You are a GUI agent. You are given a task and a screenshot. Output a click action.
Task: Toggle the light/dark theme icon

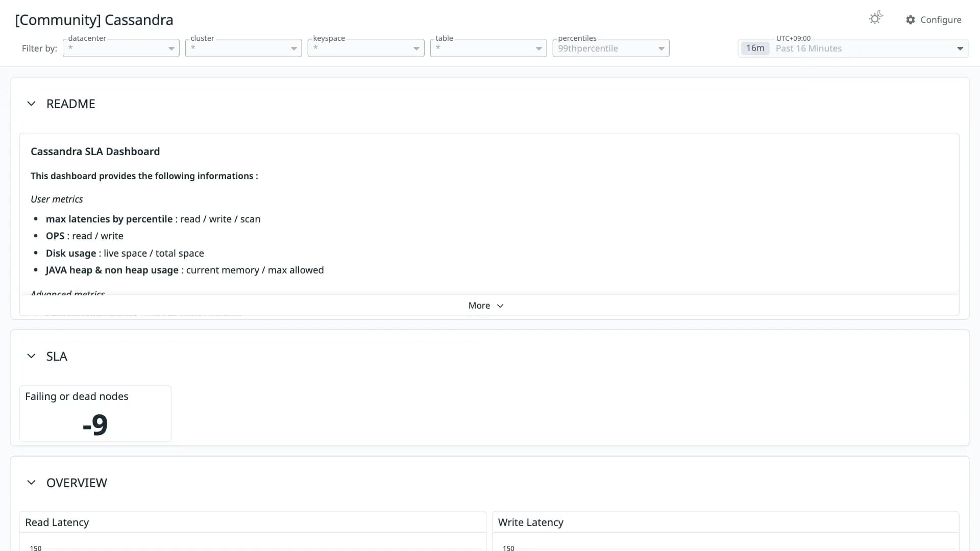[x=876, y=18]
